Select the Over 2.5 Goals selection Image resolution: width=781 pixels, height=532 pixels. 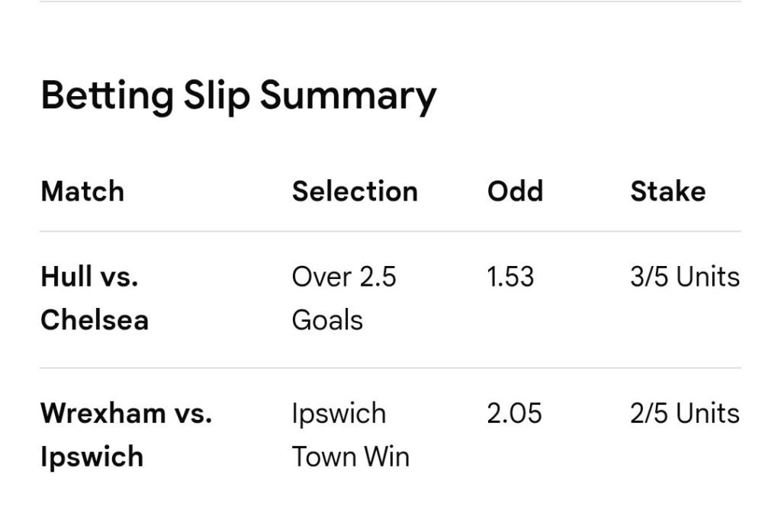click(344, 298)
